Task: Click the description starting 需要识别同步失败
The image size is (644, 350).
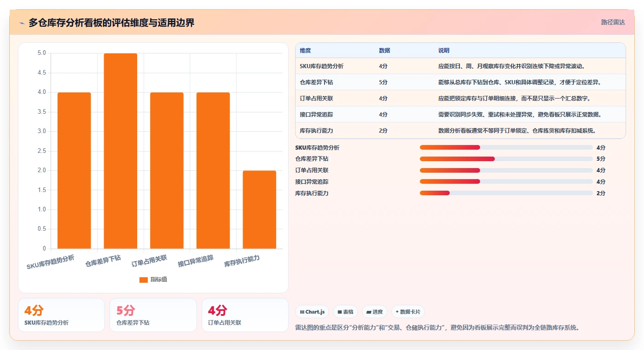Action: pyautogui.click(x=520, y=115)
